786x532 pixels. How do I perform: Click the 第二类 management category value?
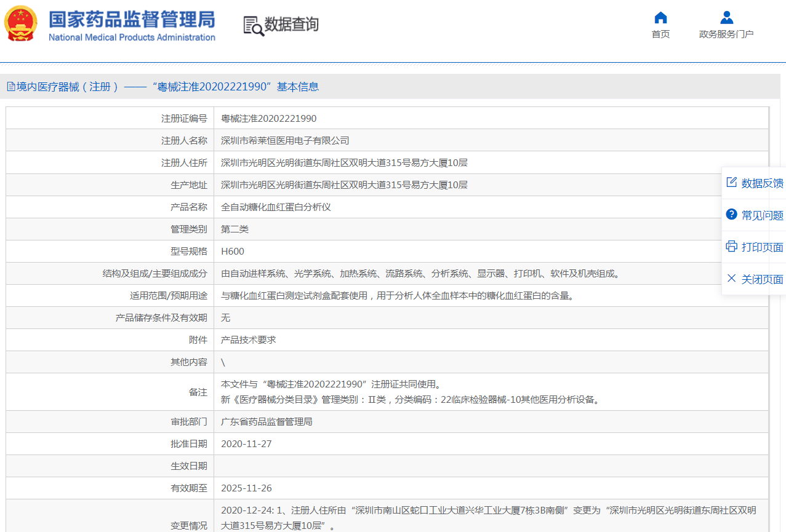tap(235, 229)
